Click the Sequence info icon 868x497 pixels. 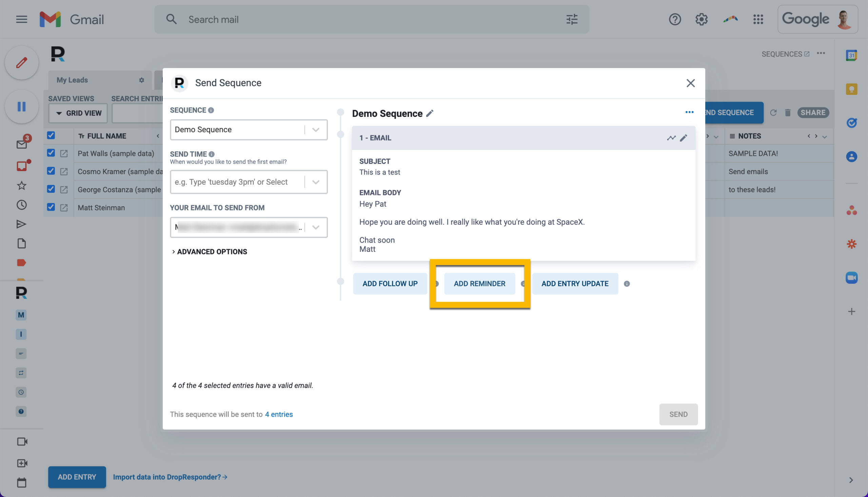pyautogui.click(x=211, y=110)
